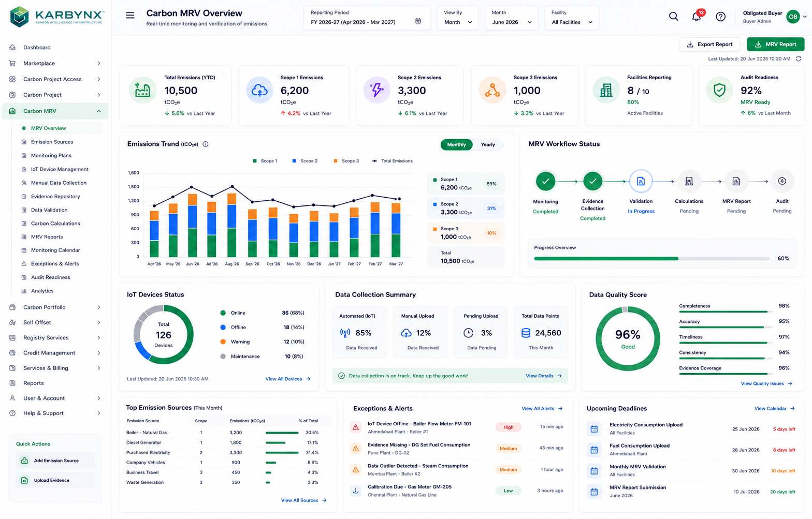
Task: Follow the View Quality Issues link
Action: 766,384
